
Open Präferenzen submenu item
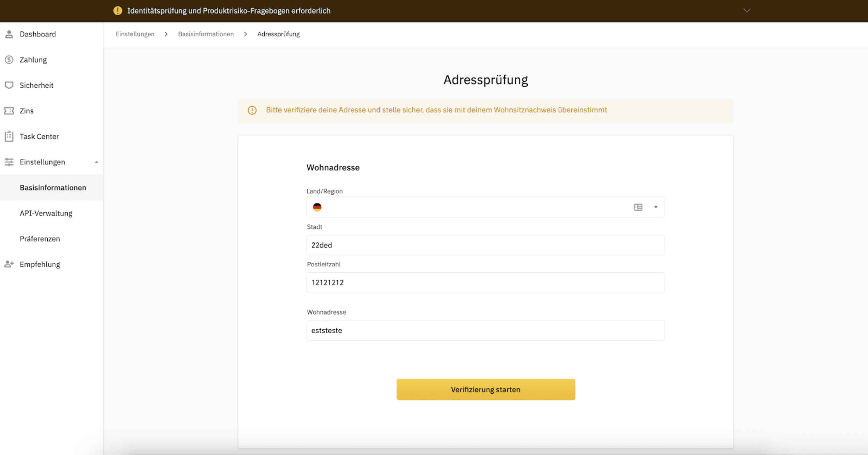coord(51,239)
